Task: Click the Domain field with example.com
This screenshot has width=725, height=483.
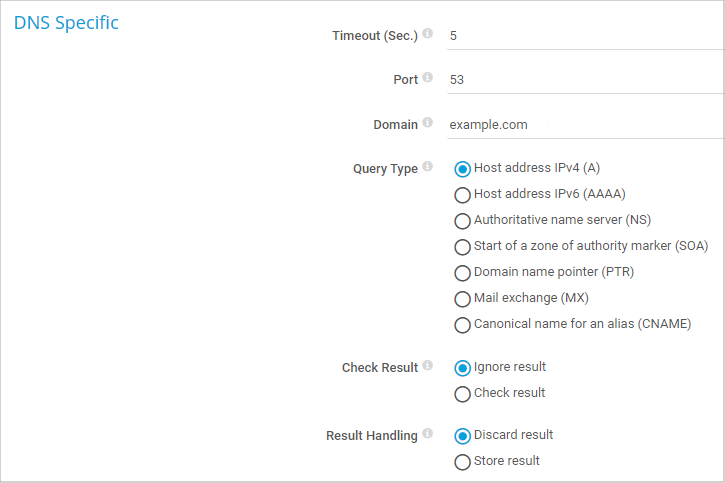Action: [585, 125]
